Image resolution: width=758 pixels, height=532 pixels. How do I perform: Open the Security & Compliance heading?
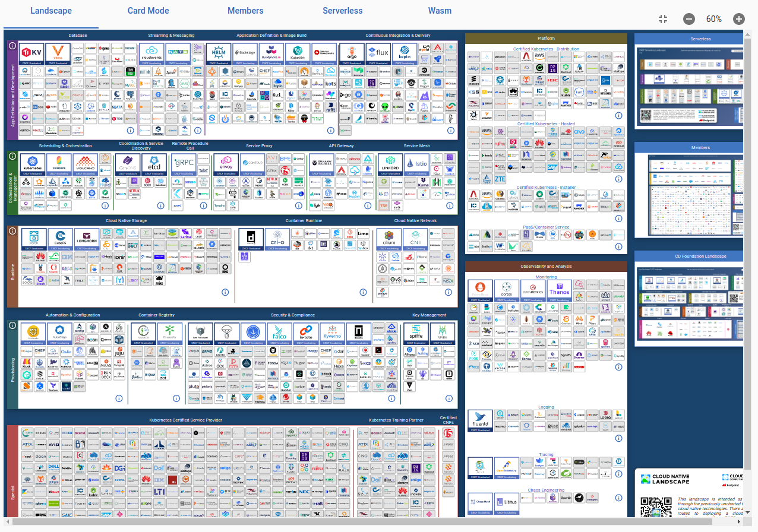click(293, 315)
